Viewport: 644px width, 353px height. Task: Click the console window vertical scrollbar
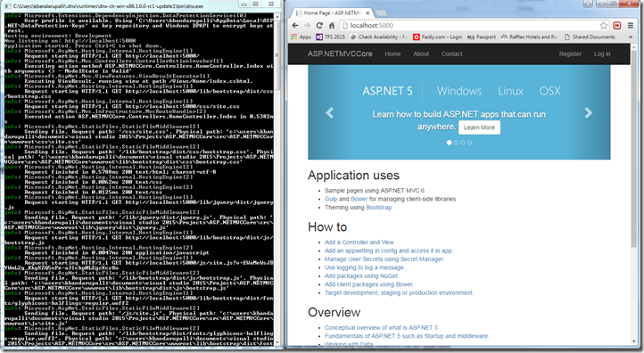(x=277, y=178)
